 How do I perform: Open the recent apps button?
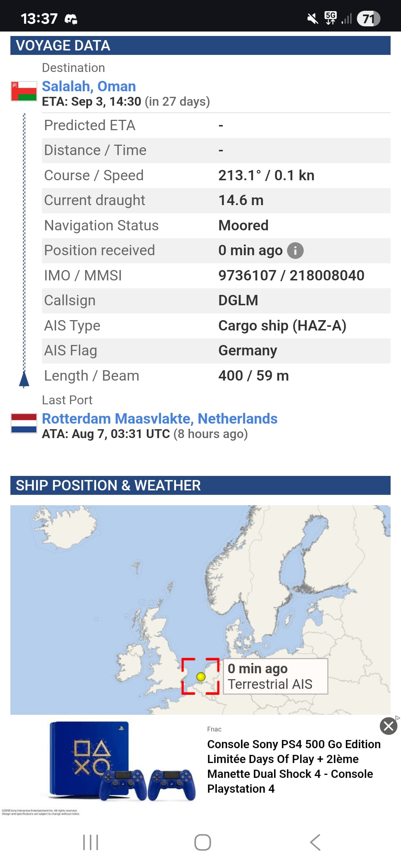[x=91, y=842]
